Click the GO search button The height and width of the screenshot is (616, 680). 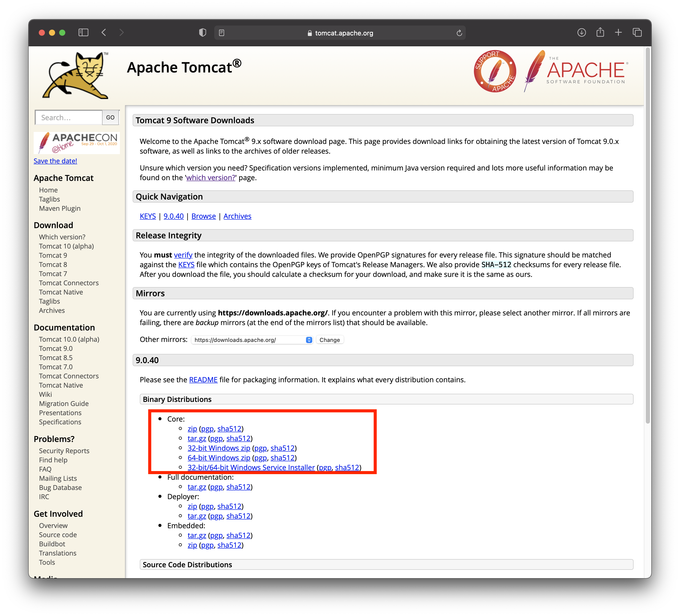(110, 117)
